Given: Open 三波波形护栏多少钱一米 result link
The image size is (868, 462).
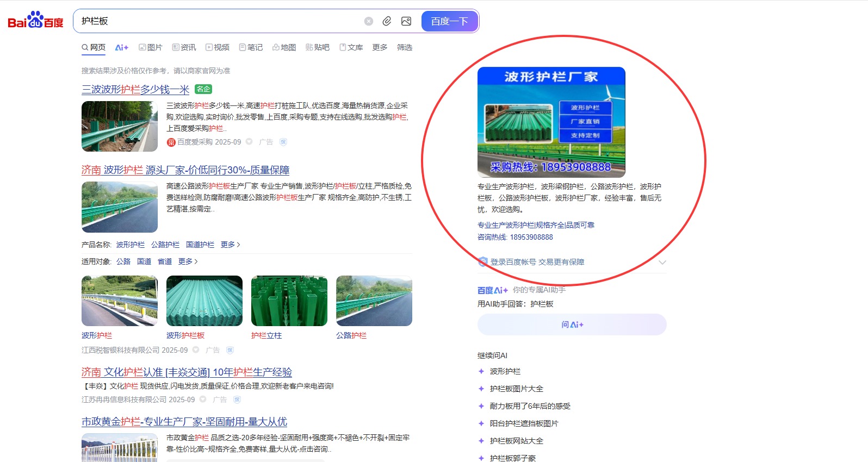Looking at the screenshot, I should coord(135,89).
